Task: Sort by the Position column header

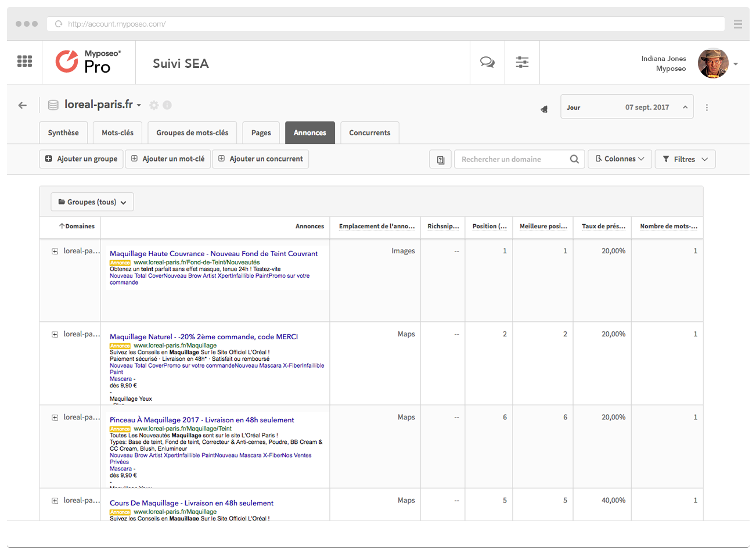Action: point(489,227)
